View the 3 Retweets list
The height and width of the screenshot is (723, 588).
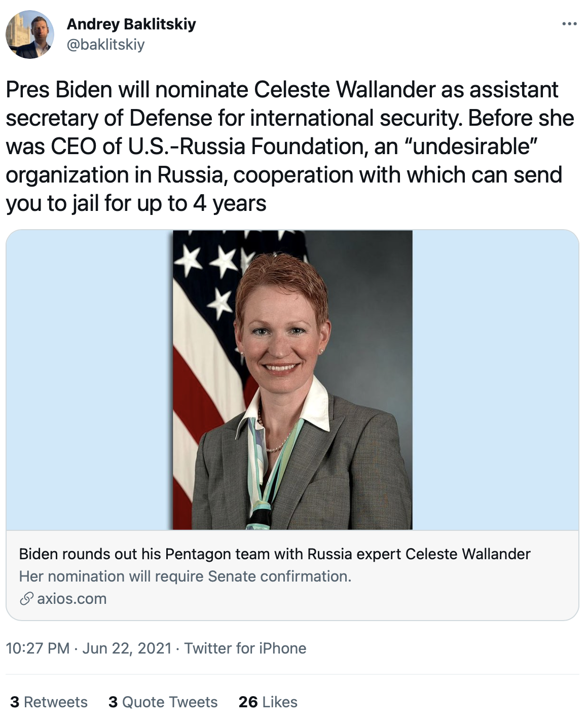pos(49,702)
